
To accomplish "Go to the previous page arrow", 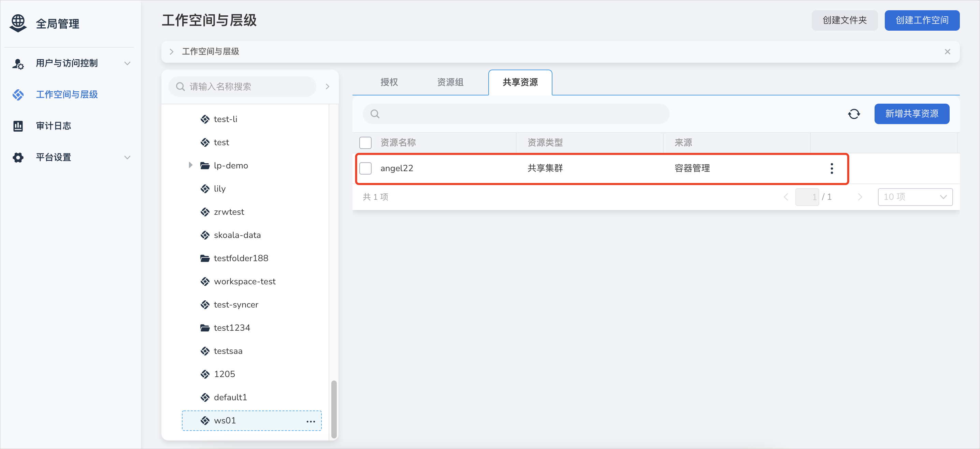I will 786,197.
